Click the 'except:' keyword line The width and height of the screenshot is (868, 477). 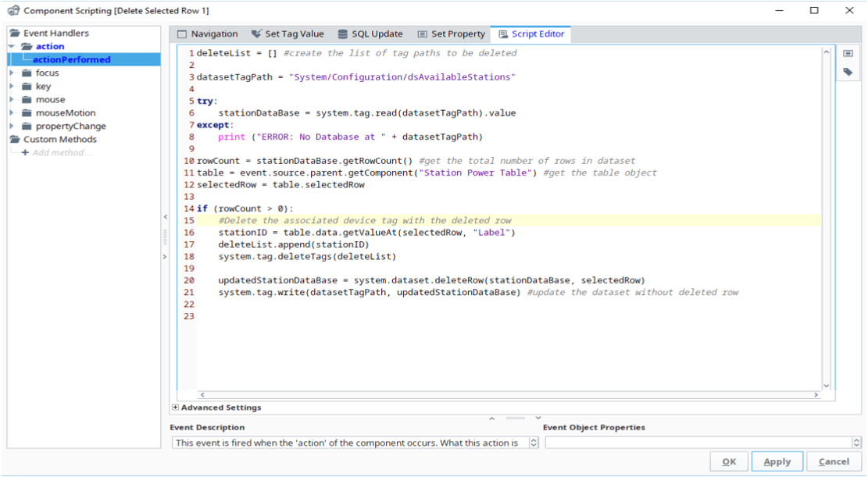[216, 125]
